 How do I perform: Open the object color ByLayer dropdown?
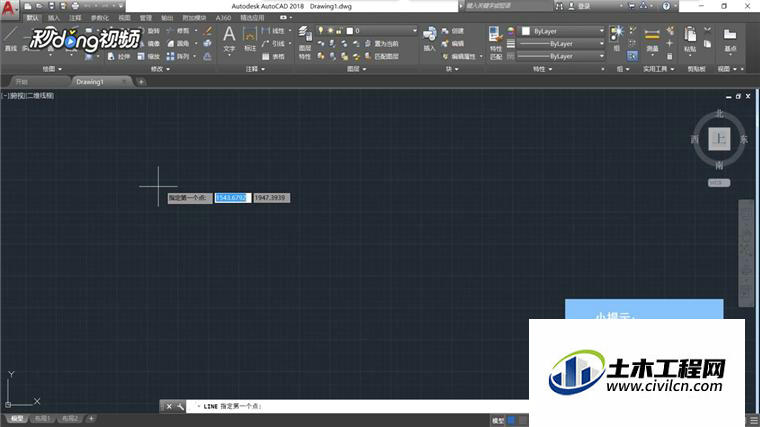click(562, 31)
